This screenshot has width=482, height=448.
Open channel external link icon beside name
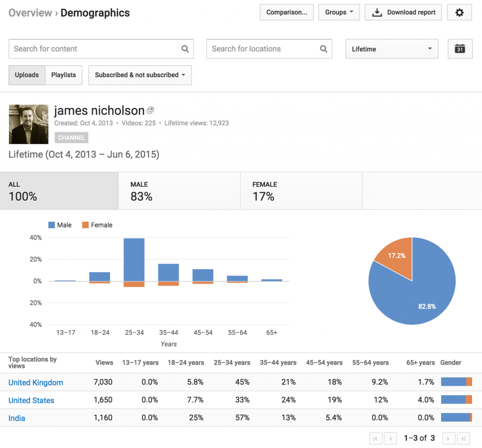[x=151, y=110]
